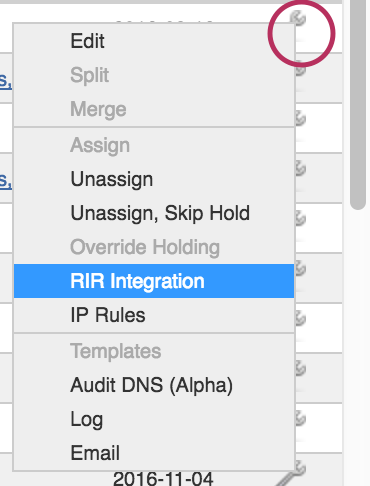This screenshot has height=486, width=370.
Task: Click the wrench icon beside IP Rules
Action: coord(300,319)
